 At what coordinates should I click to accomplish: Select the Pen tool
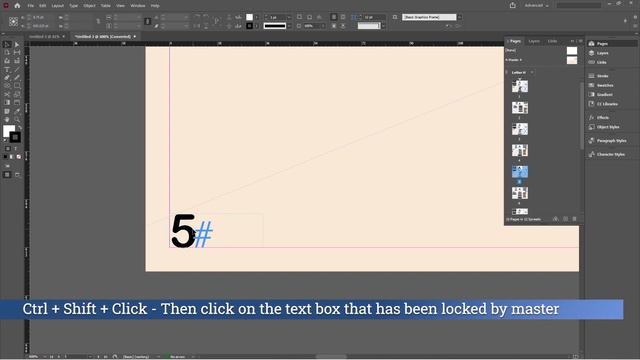(x=7, y=78)
